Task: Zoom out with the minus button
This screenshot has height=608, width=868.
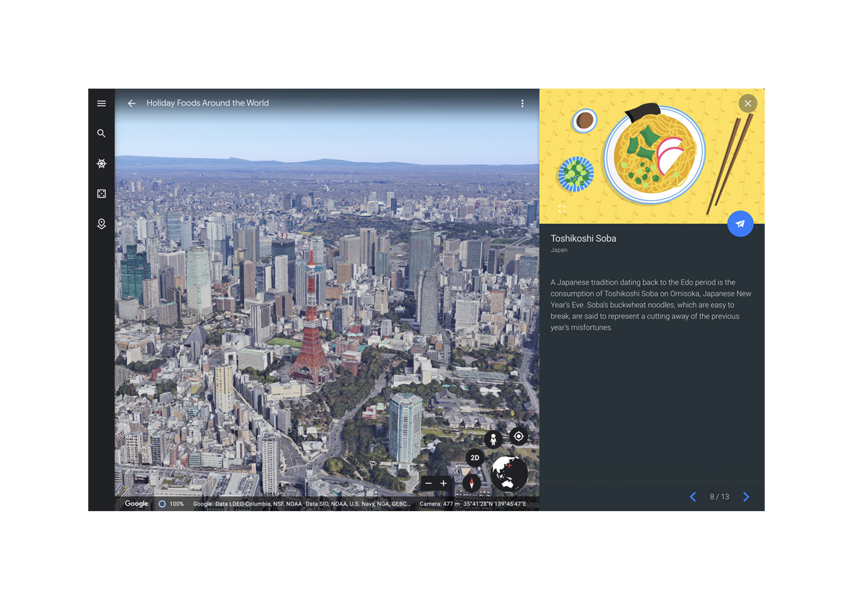Action: 428,483
